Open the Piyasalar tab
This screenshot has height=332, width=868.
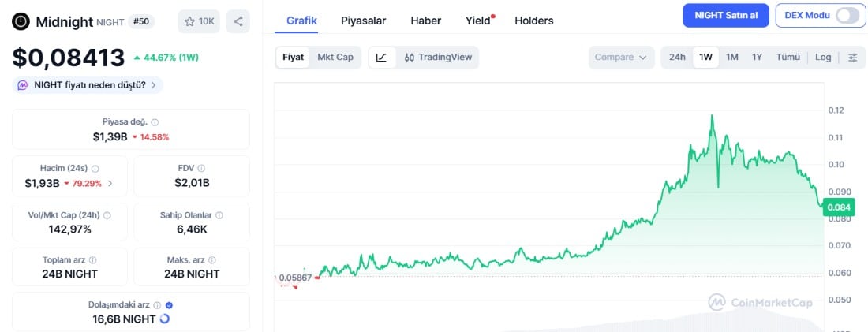click(364, 21)
